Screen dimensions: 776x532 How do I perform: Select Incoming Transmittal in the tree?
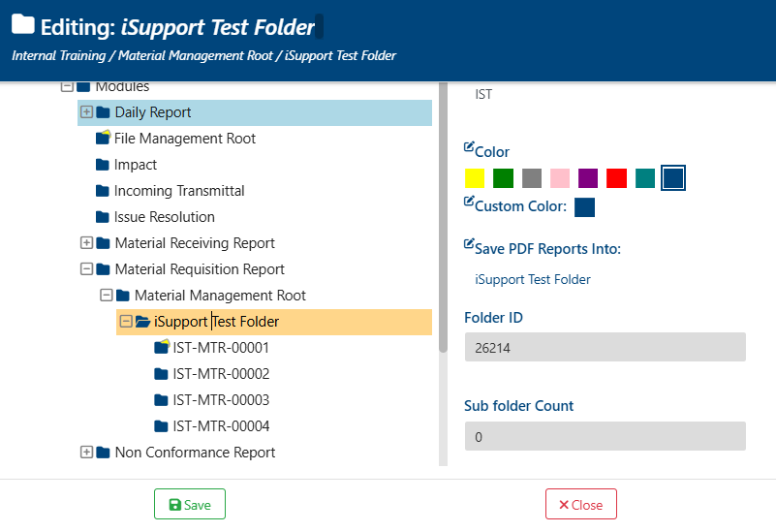(179, 191)
